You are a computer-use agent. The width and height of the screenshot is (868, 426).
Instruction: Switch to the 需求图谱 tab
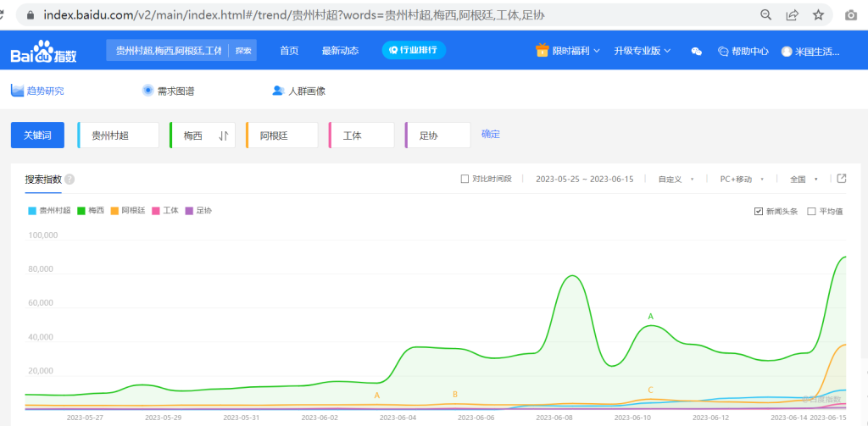point(169,91)
